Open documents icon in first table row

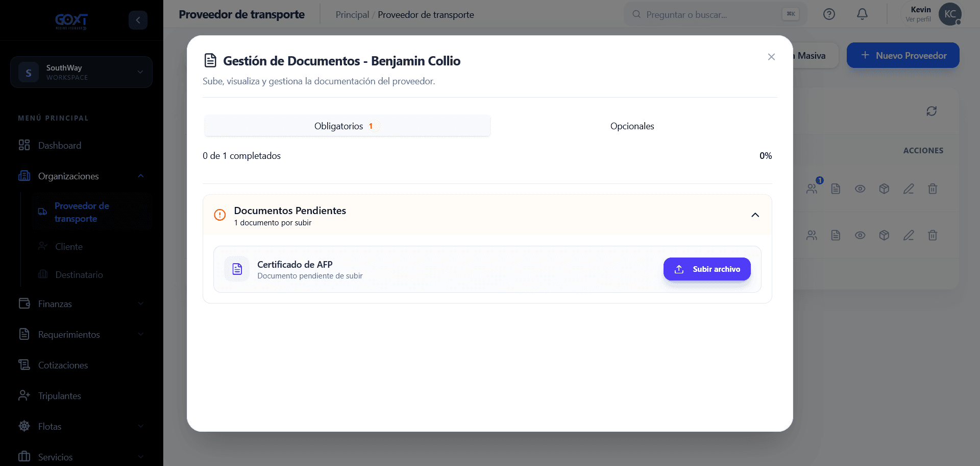(836, 189)
